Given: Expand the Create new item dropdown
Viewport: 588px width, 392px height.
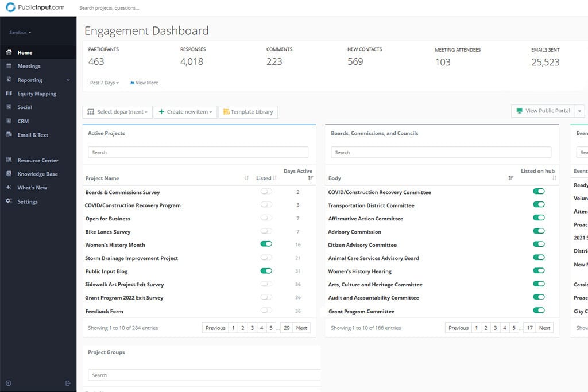Looking at the screenshot, I should pyautogui.click(x=185, y=112).
